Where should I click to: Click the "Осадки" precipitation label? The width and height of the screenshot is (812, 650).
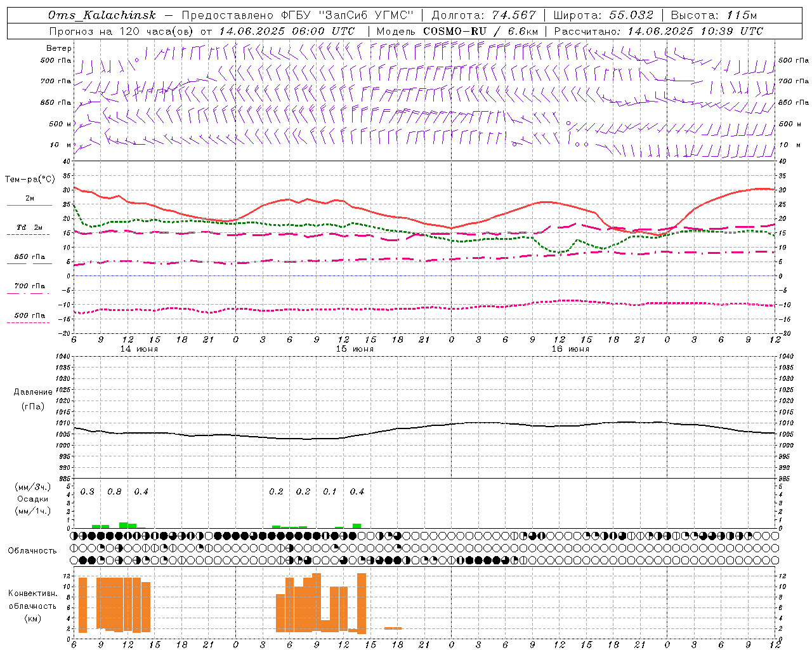click(32, 499)
